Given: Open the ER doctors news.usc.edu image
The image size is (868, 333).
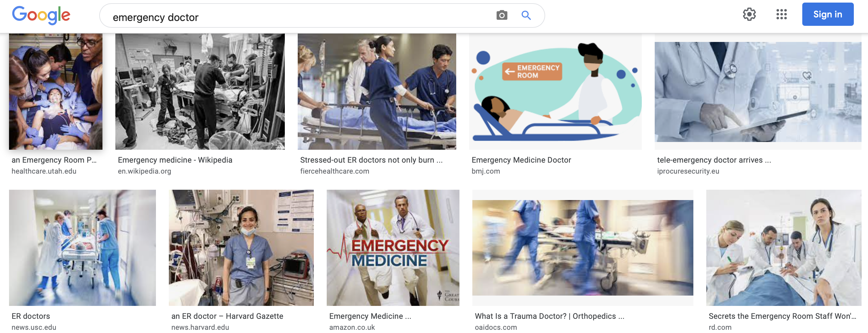Looking at the screenshot, I should point(82,247).
